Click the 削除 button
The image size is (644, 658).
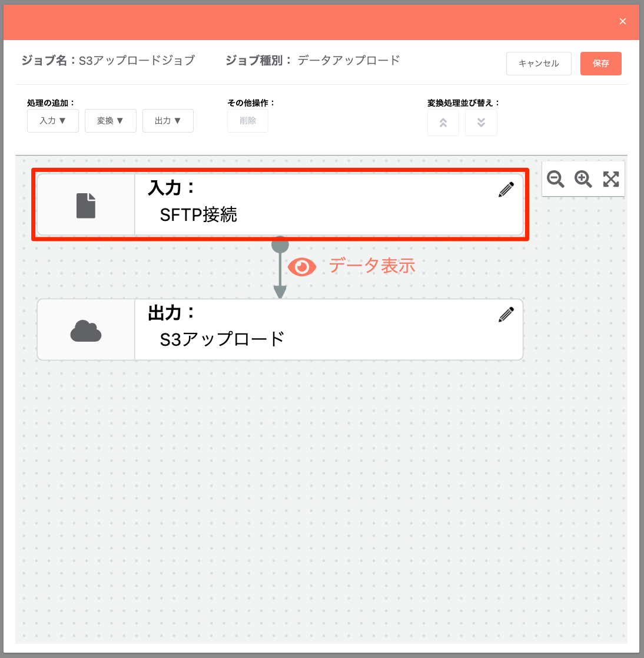(248, 121)
